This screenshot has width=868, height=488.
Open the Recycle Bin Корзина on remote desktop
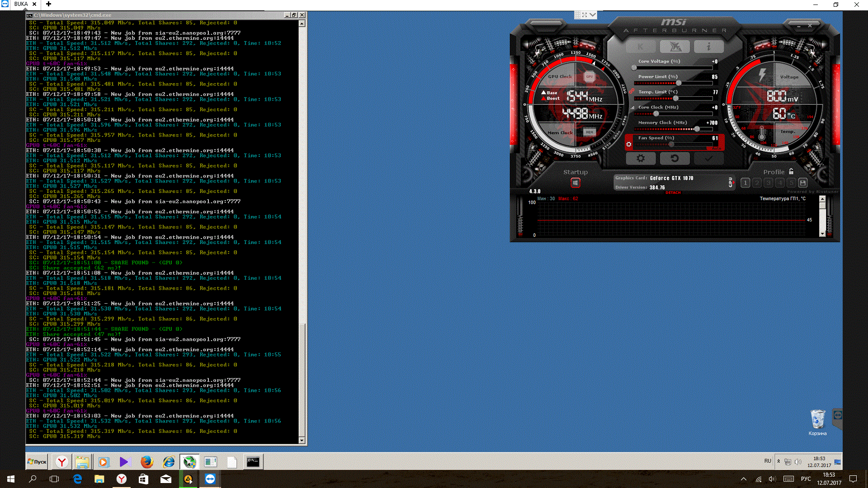point(817,423)
